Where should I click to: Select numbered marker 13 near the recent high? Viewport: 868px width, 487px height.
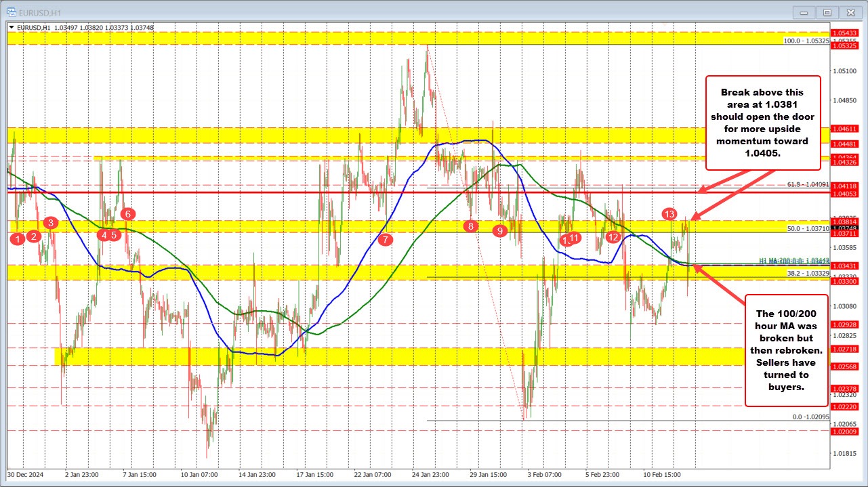(x=670, y=213)
